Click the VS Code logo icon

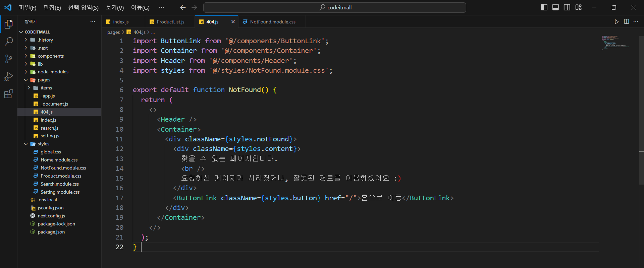pos(8,7)
